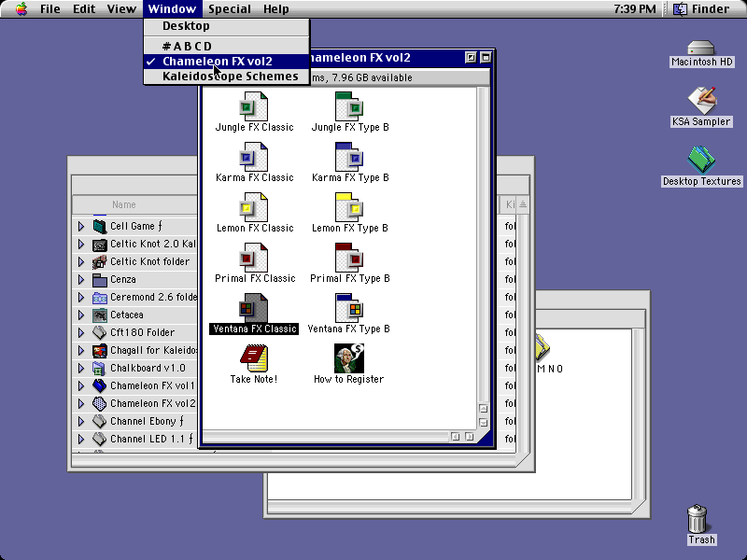Open the Apple menu icon
Viewport: 747px width, 560px height.
21,9
